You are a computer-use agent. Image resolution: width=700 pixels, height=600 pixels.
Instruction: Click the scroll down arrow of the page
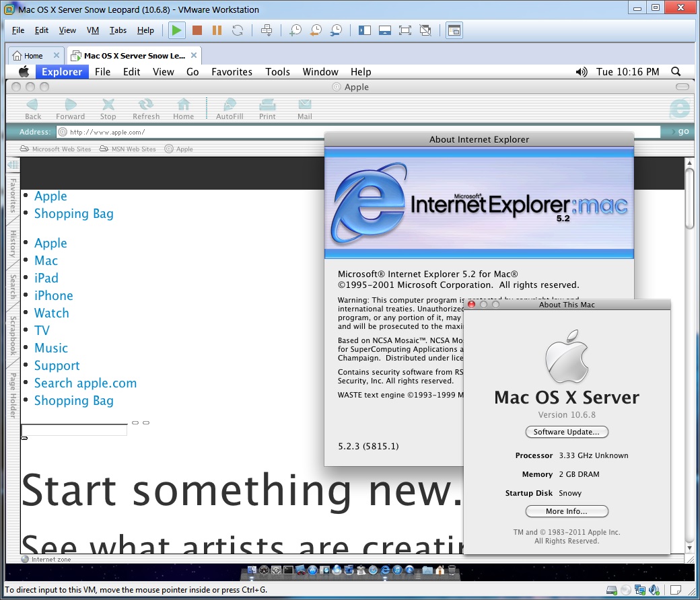click(x=689, y=548)
